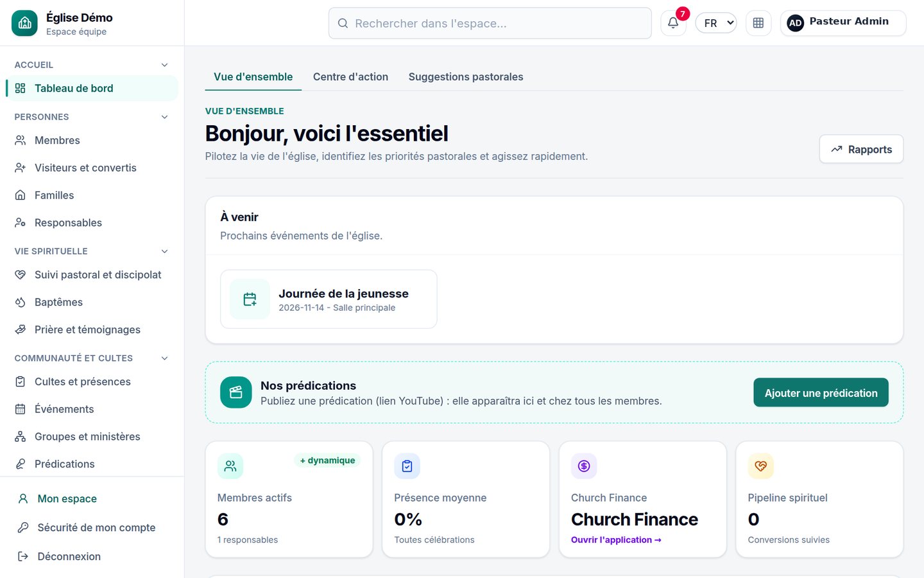
Task: Open the FR language dropdown
Action: [716, 23]
